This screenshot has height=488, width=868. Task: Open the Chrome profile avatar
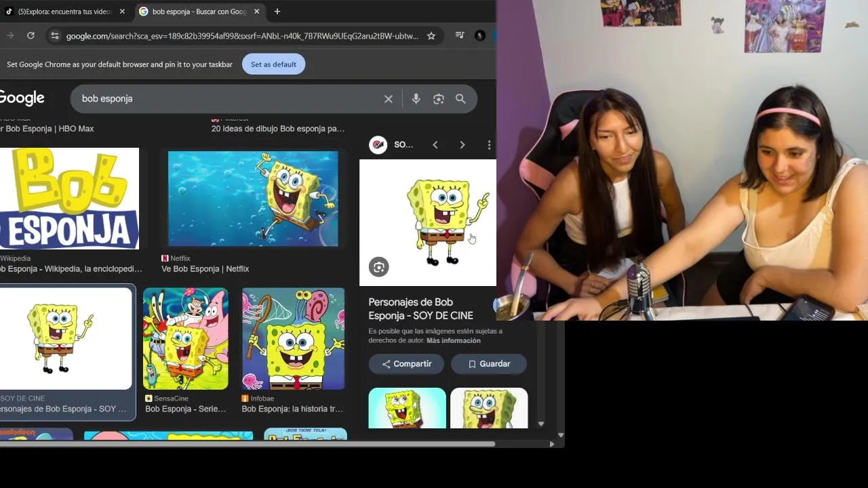tap(480, 36)
